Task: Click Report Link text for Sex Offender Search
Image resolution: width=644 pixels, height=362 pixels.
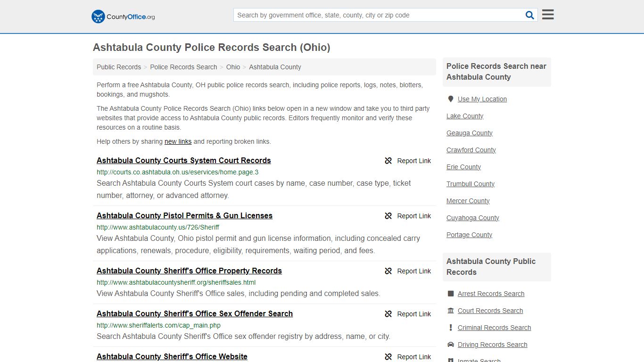Action: (x=414, y=314)
